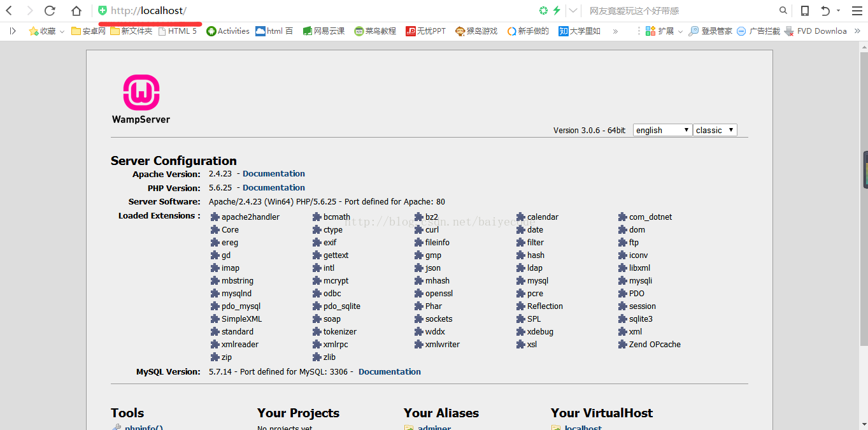Click the undo closed-tab arrow icon
The height and width of the screenshot is (430, 868).
(825, 11)
